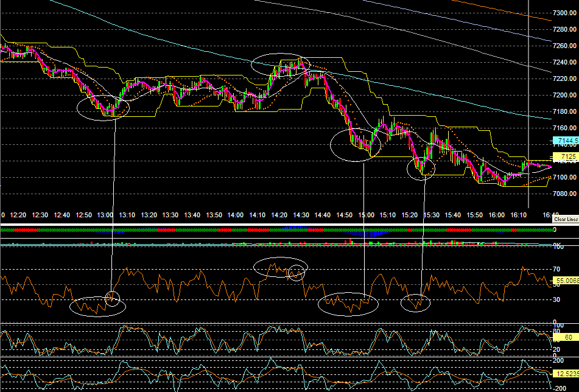This screenshot has width=579, height=392.
Task: Select the 7180.00 price axis label
Action: coord(564,111)
